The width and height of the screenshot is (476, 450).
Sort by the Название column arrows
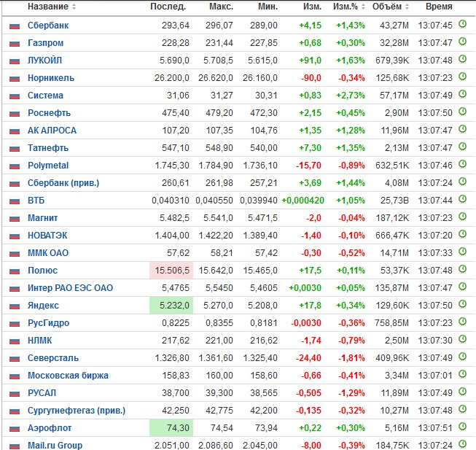(74, 7)
